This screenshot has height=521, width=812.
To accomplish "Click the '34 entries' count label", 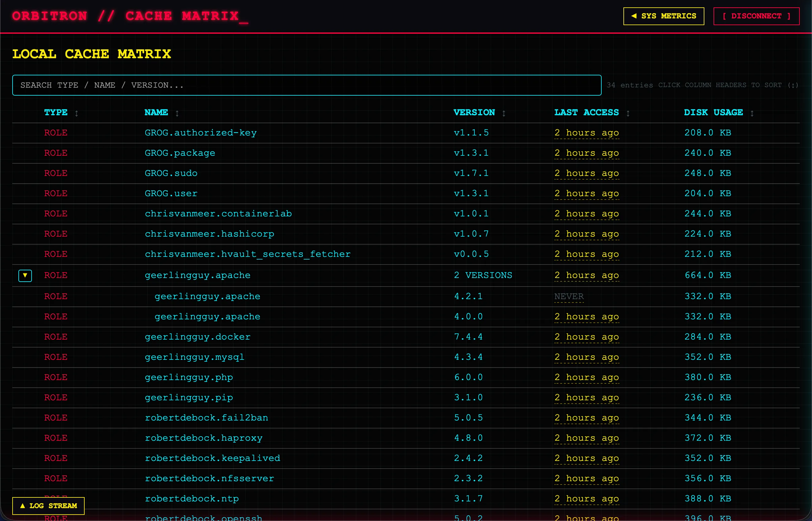I will click(x=630, y=85).
